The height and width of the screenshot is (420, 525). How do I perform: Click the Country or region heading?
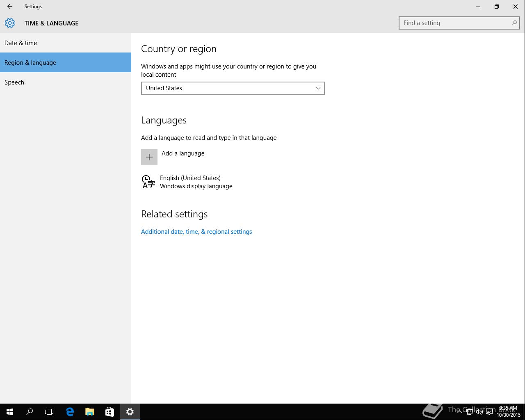(179, 49)
